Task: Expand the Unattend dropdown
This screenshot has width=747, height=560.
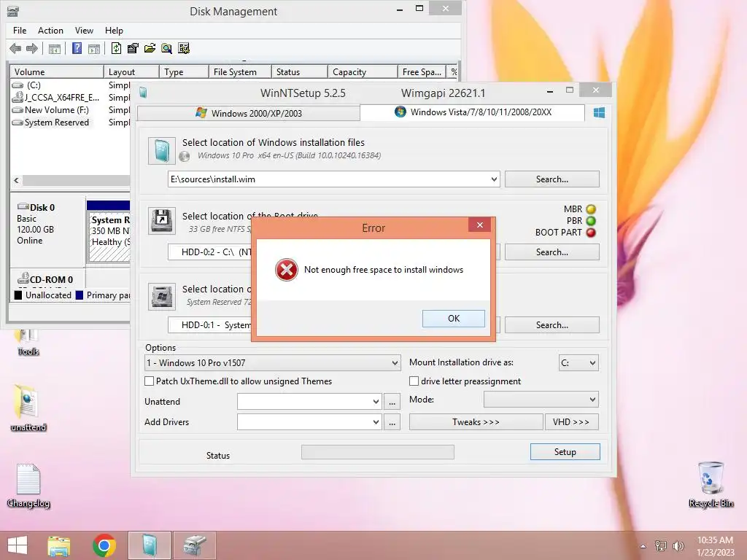Action: 376,402
